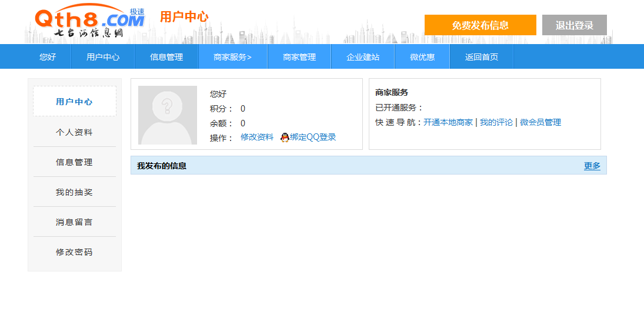Select 用户中心 in top navigation bar
Image resolution: width=644 pixels, height=322 pixels.
click(x=103, y=57)
